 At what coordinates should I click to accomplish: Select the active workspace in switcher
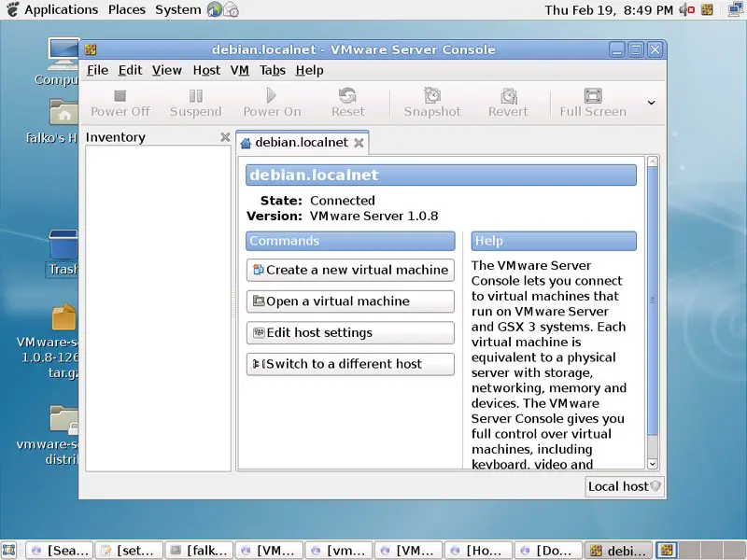667,551
